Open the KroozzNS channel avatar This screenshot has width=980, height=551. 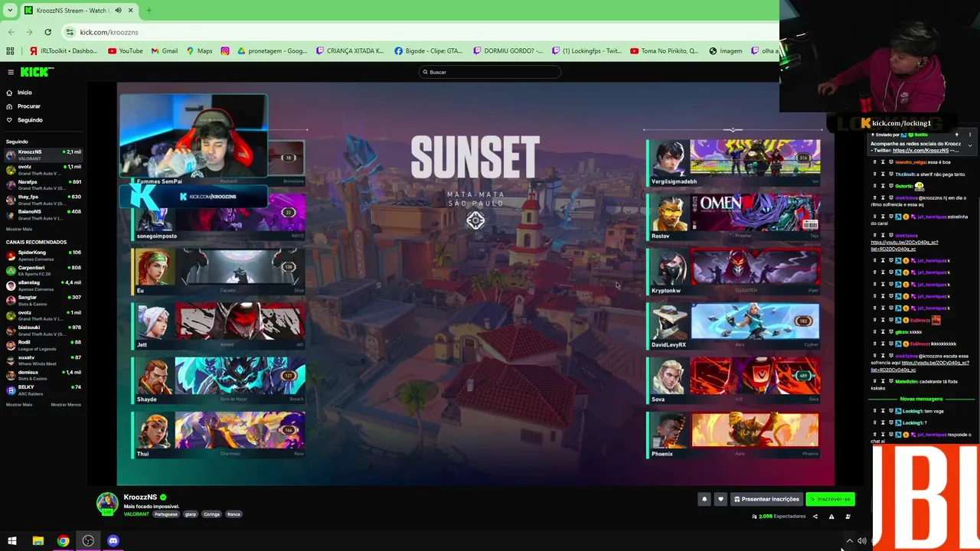(107, 503)
